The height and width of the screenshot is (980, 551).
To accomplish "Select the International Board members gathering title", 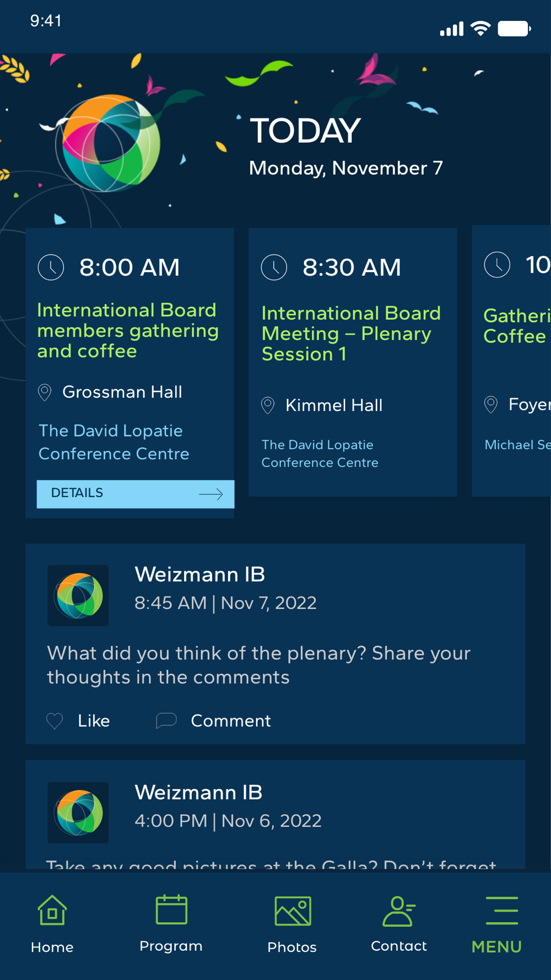I will [128, 331].
